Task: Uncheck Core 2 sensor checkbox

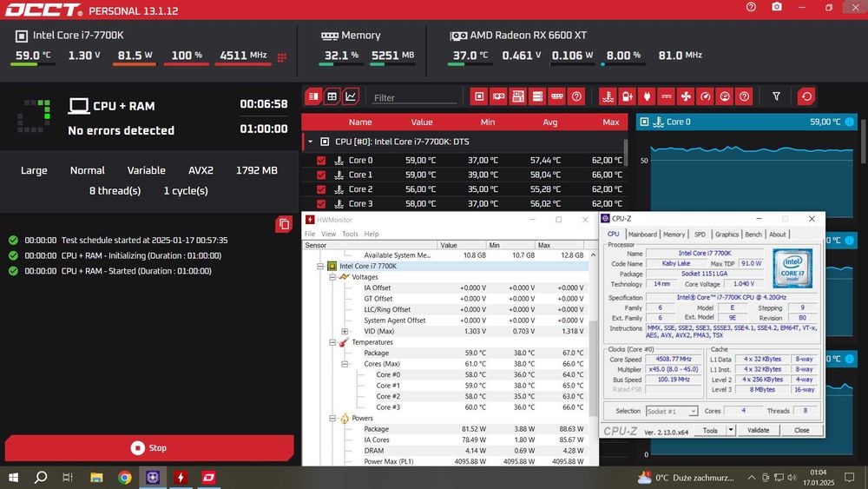Action: click(x=321, y=188)
